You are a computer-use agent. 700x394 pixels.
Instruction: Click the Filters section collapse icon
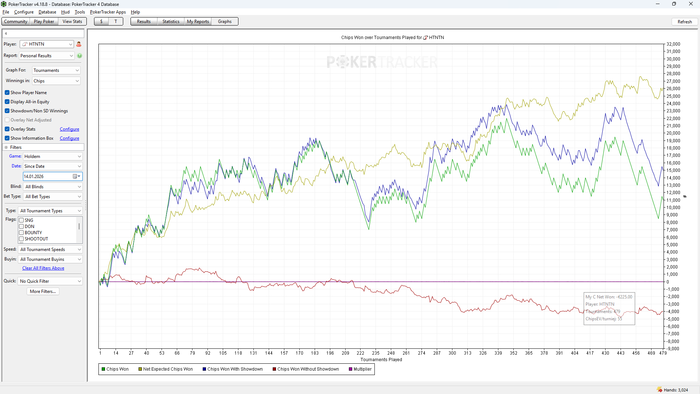(6, 147)
